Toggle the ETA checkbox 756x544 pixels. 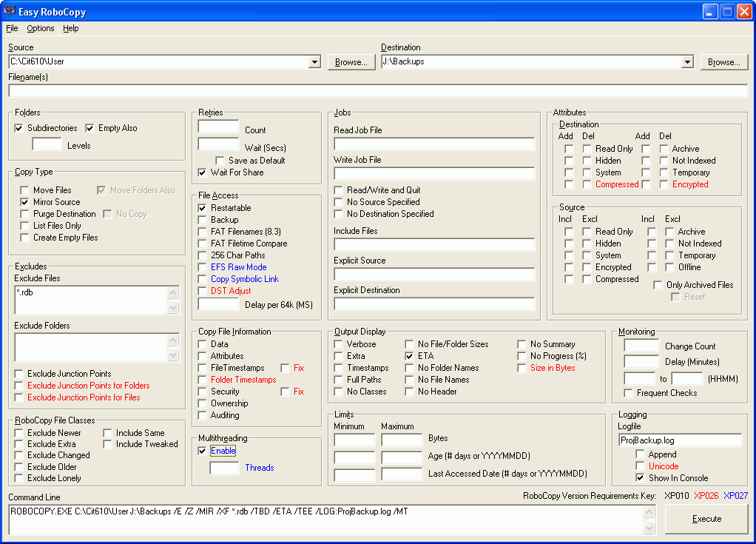click(x=409, y=357)
